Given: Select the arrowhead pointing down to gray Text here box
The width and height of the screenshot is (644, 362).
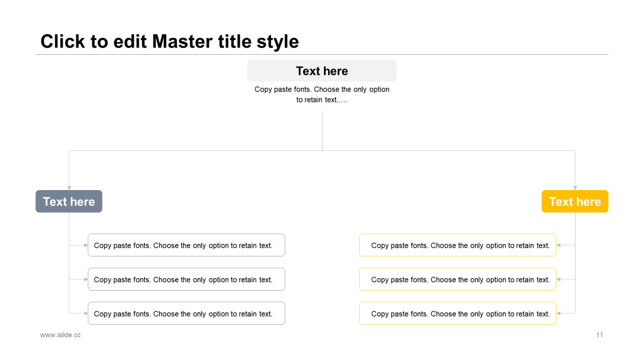Looking at the screenshot, I should [x=69, y=188].
